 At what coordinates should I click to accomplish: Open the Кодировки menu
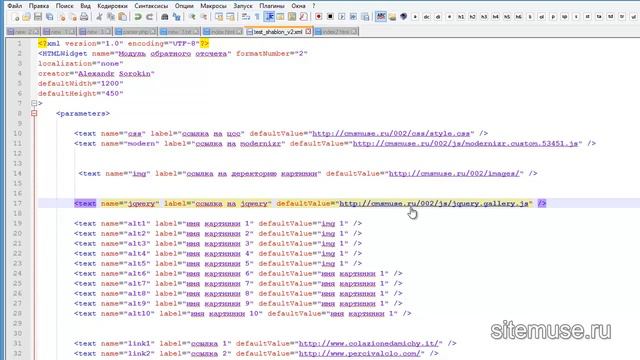[x=112, y=6]
